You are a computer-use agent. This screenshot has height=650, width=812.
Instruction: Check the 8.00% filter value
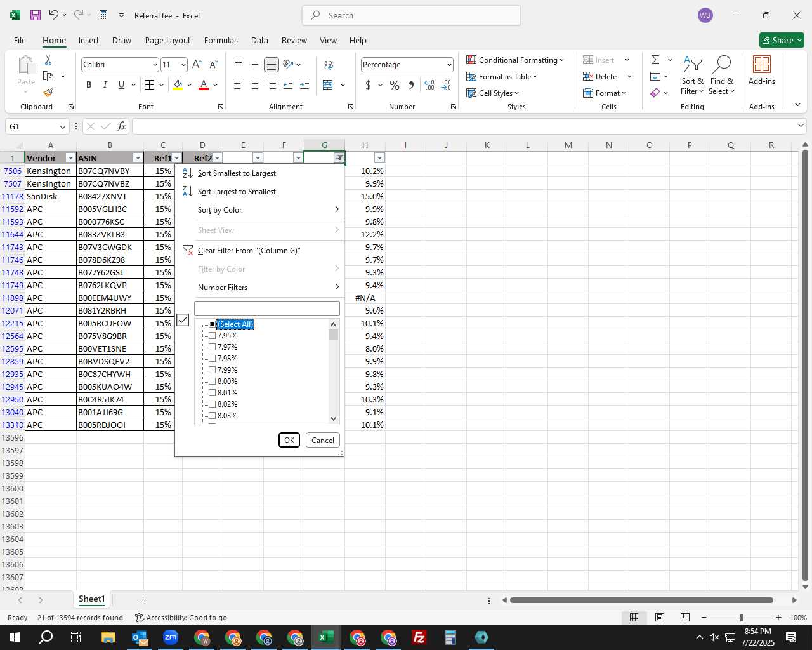pyautogui.click(x=213, y=381)
